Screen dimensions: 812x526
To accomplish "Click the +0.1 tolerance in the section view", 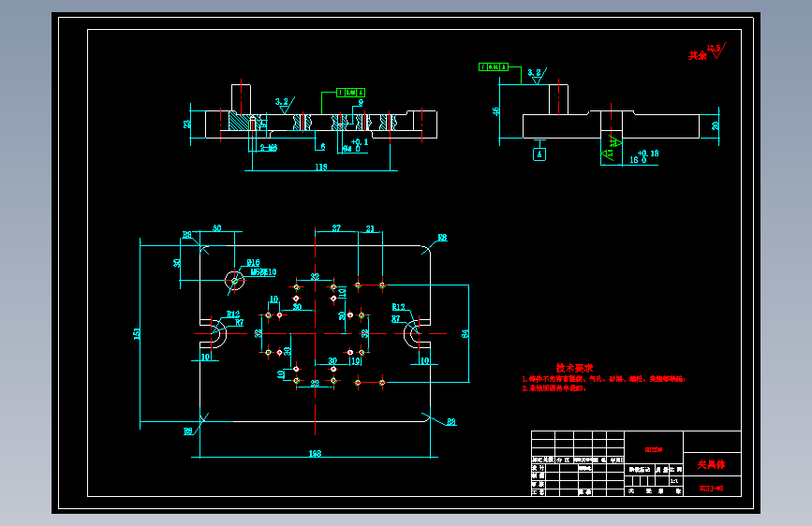I will tap(360, 142).
